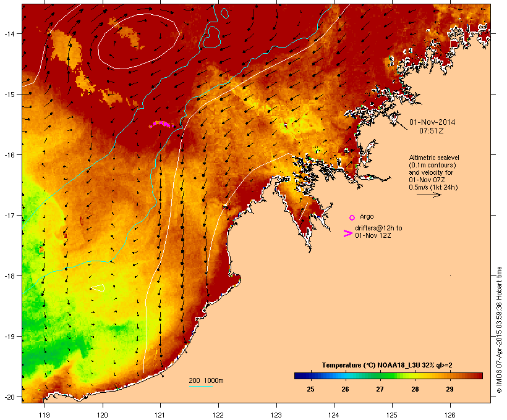The image size is (507, 420).
Task: Click the longitude label 121
Action: [160, 415]
